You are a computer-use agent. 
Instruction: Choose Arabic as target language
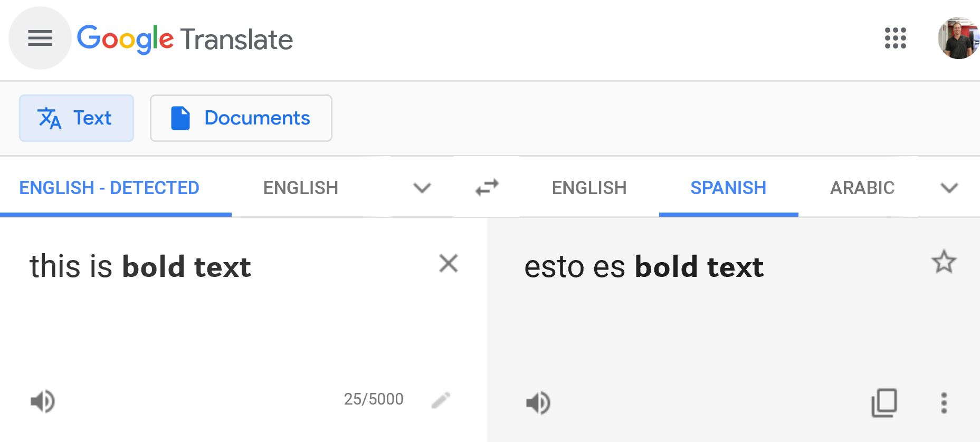(862, 188)
